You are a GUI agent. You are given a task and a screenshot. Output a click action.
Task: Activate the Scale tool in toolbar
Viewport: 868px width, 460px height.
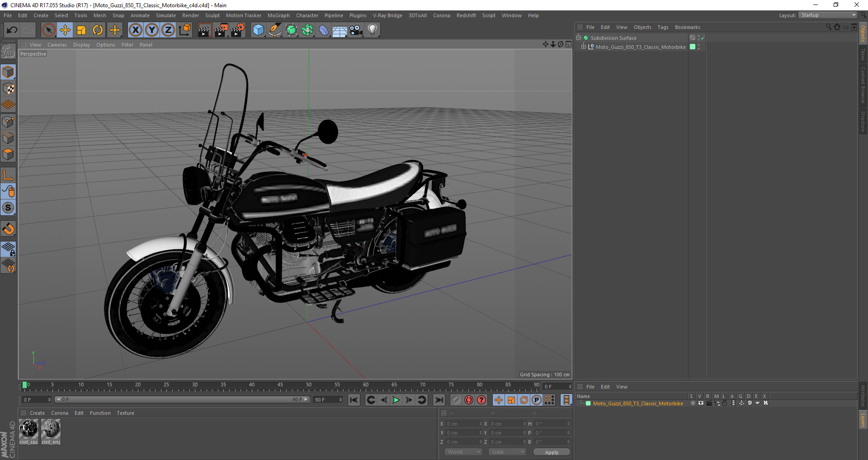pyautogui.click(x=81, y=30)
